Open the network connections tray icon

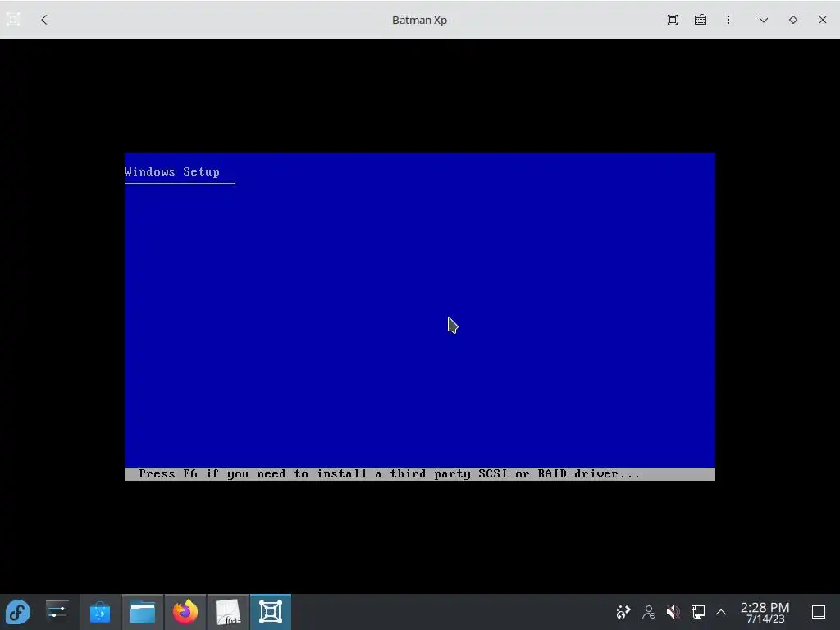pos(697,612)
